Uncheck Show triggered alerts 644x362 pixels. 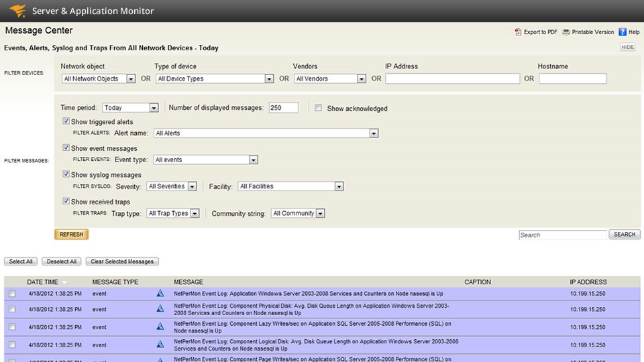pos(66,121)
